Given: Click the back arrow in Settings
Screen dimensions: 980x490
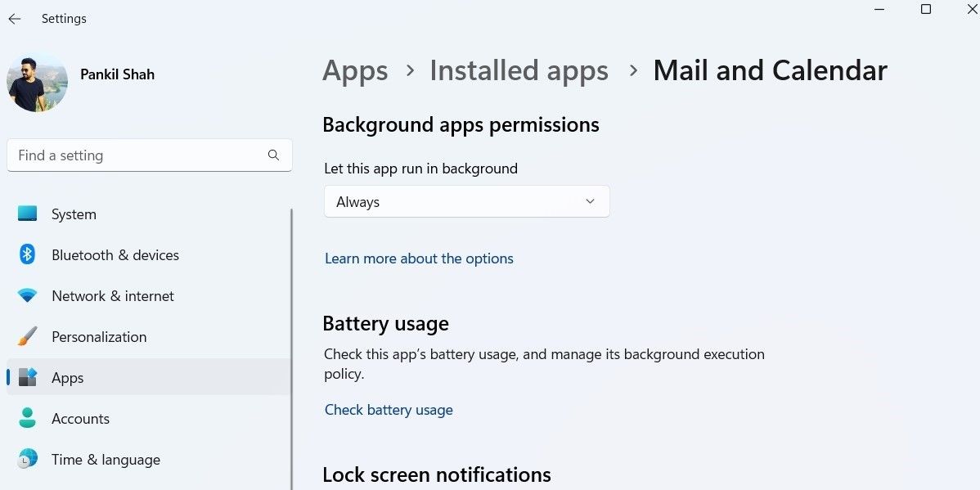Looking at the screenshot, I should click(x=15, y=19).
